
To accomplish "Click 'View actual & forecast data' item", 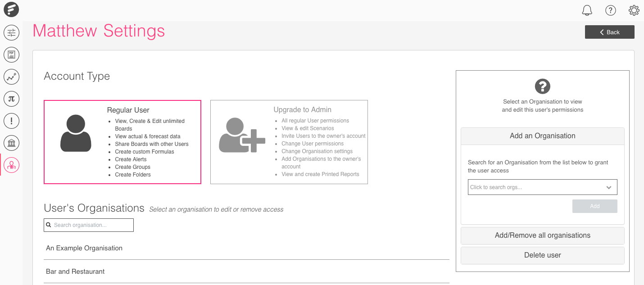I will click(148, 136).
